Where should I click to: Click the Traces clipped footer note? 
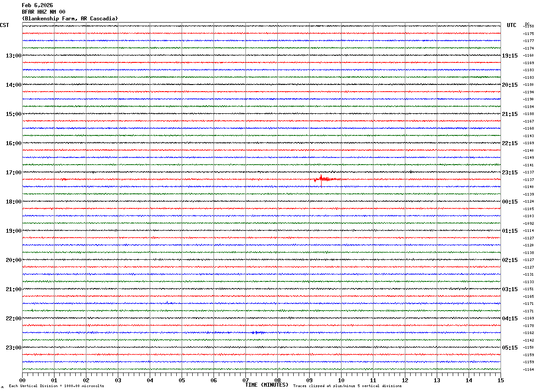click(x=347, y=386)
